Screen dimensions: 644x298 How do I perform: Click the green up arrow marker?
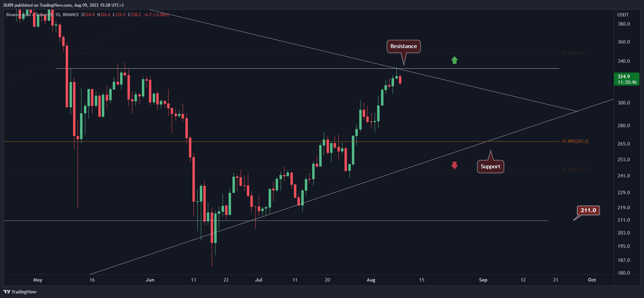[x=454, y=60]
